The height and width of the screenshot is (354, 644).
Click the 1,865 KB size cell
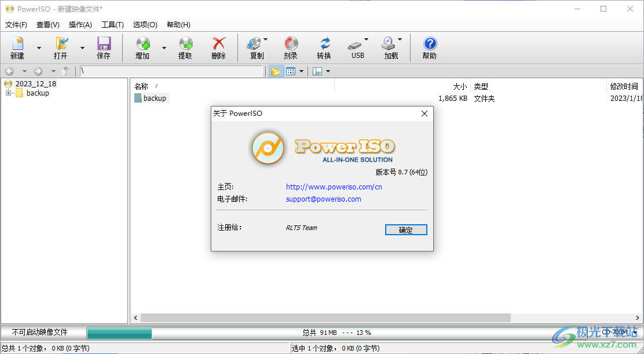click(x=453, y=98)
